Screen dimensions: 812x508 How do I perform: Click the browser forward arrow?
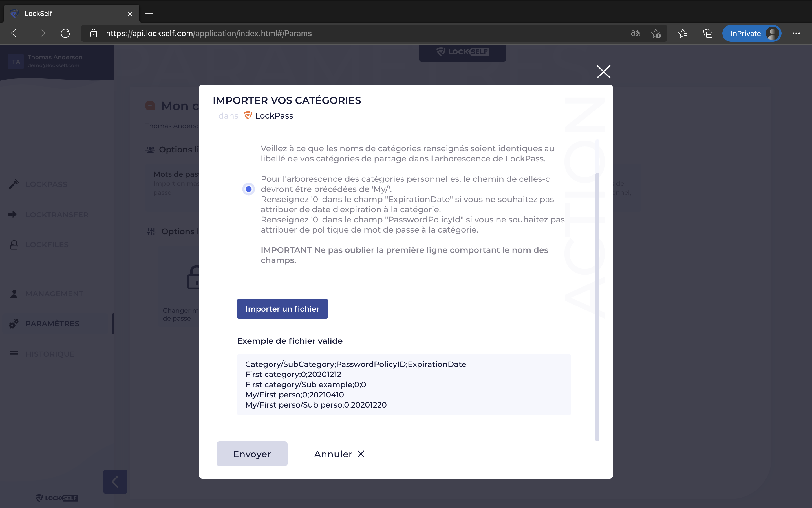click(x=41, y=33)
